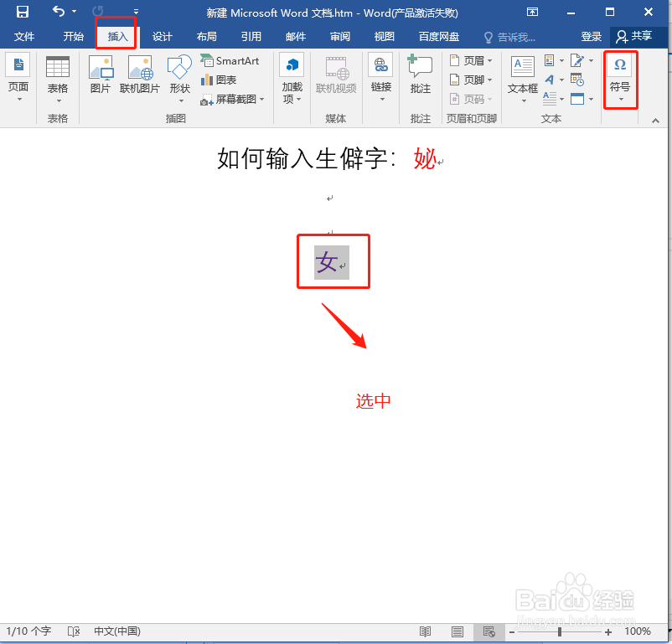The image size is (672, 644).
Task: Open the 符号 symbol dropdown
Action: 620,80
